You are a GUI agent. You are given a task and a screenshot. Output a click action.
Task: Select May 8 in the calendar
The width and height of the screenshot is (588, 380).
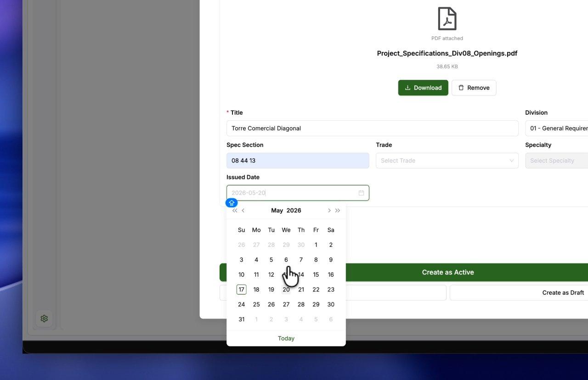pos(316,260)
